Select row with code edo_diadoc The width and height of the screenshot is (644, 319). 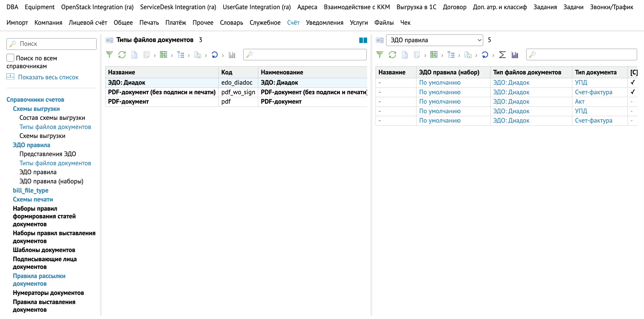(236, 83)
